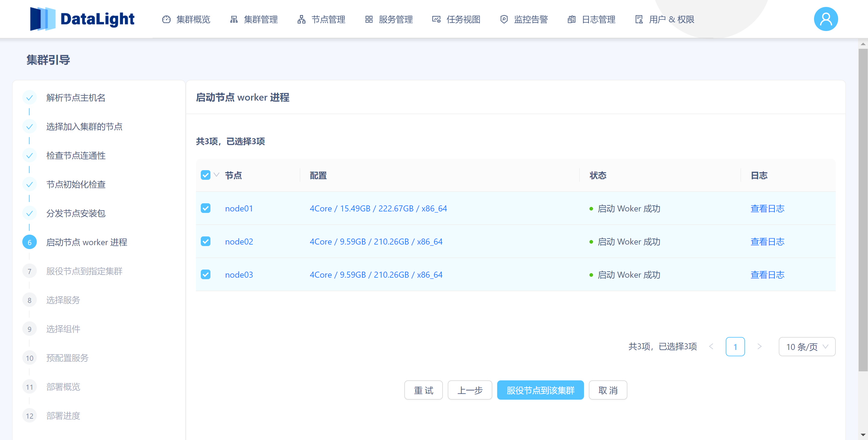Viewport: 868px width, 440px height.
Task: Click the 任务视图 monitor icon
Action: [436, 20]
